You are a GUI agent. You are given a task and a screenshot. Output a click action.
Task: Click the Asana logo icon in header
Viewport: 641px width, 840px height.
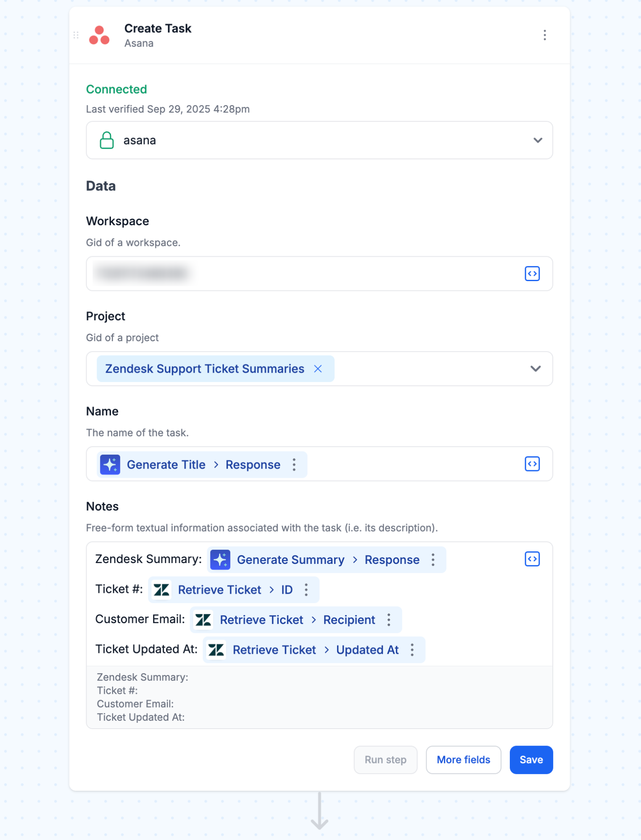tap(99, 35)
